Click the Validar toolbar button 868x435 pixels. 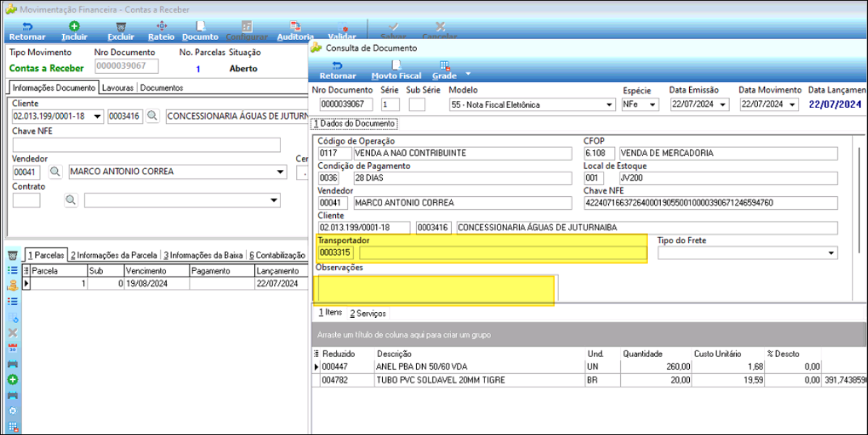[342, 31]
